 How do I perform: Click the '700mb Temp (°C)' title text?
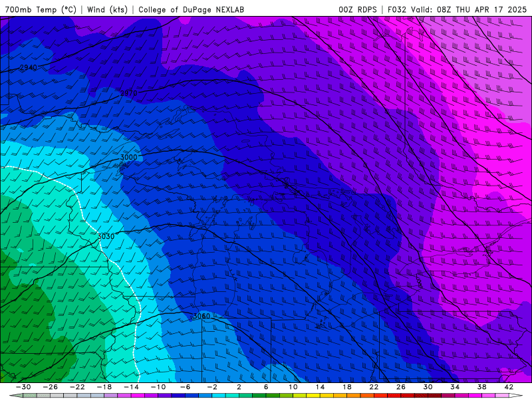41,9
